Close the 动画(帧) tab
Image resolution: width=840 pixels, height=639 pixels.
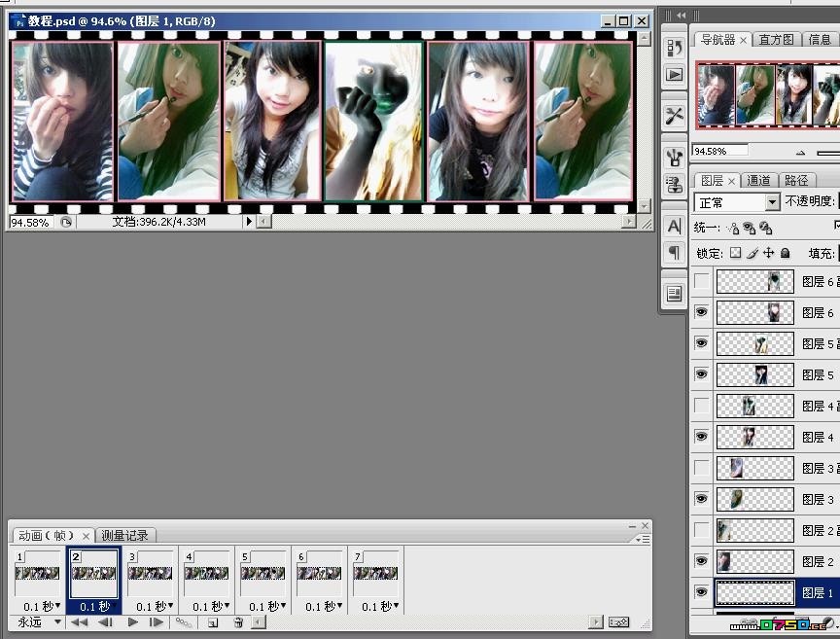click(86, 536)
